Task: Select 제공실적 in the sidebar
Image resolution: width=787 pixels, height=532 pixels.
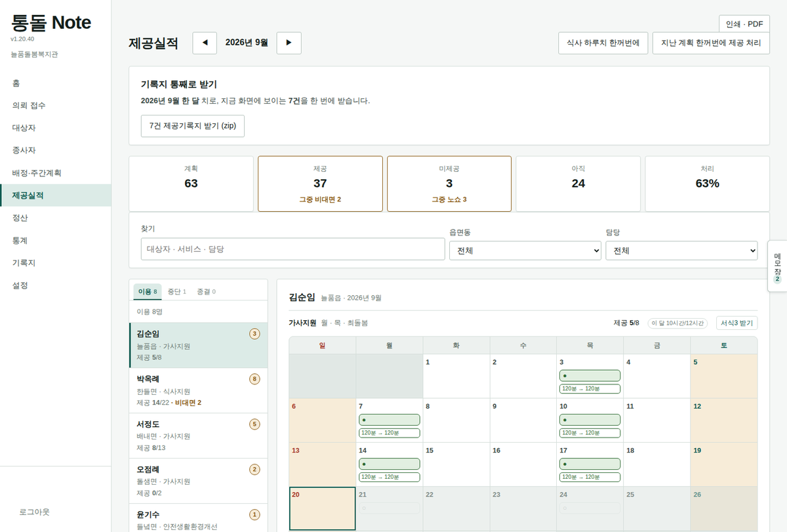Action: pyautogui.click(x=56, y=195)
